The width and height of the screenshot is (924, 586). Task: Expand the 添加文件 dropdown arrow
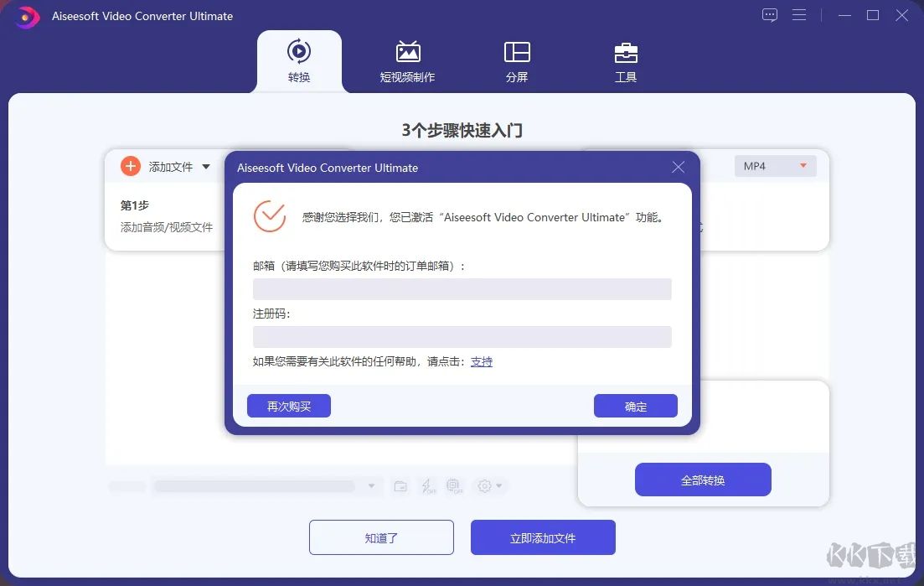pos(205,166)
